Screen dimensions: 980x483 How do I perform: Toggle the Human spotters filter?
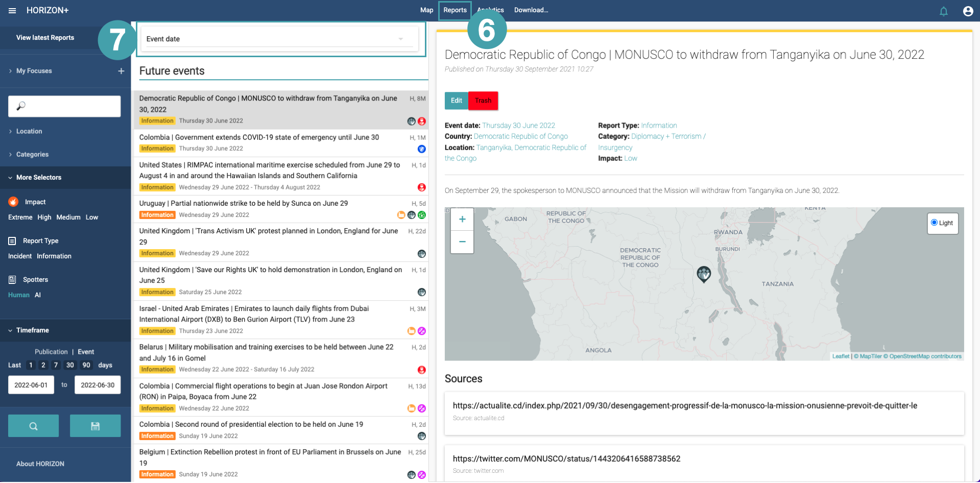[19, 295]
